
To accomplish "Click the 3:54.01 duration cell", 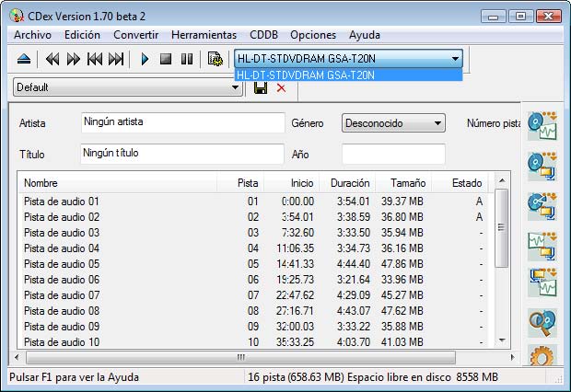I will [353, 202].
